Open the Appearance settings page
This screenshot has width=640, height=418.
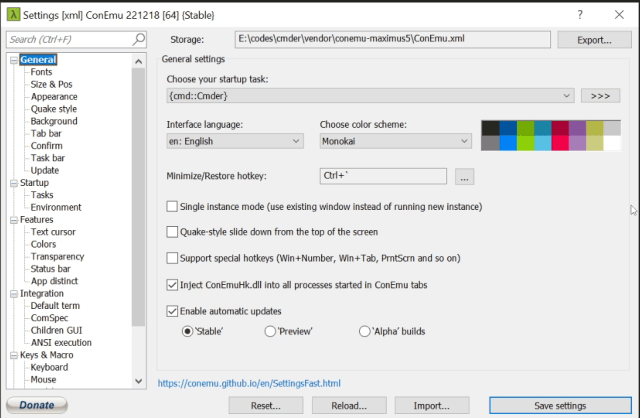[54, 97]
